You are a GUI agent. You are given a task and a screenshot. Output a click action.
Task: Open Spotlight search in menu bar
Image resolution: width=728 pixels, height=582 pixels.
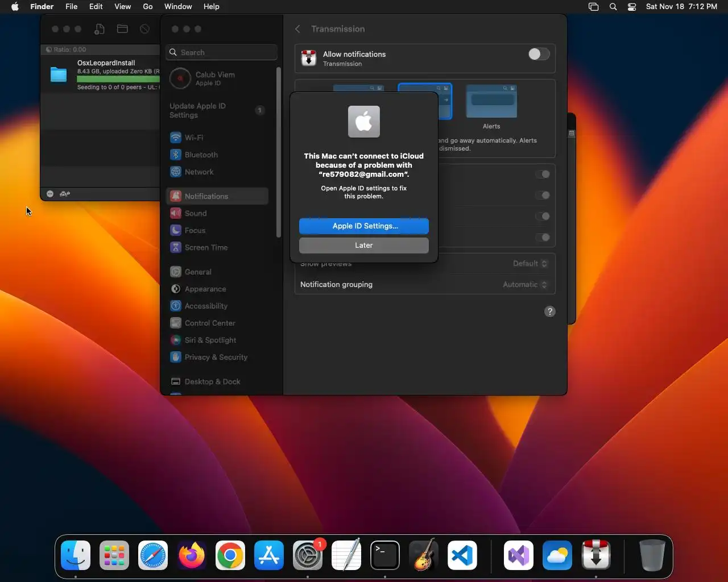(x=613, y=7)
